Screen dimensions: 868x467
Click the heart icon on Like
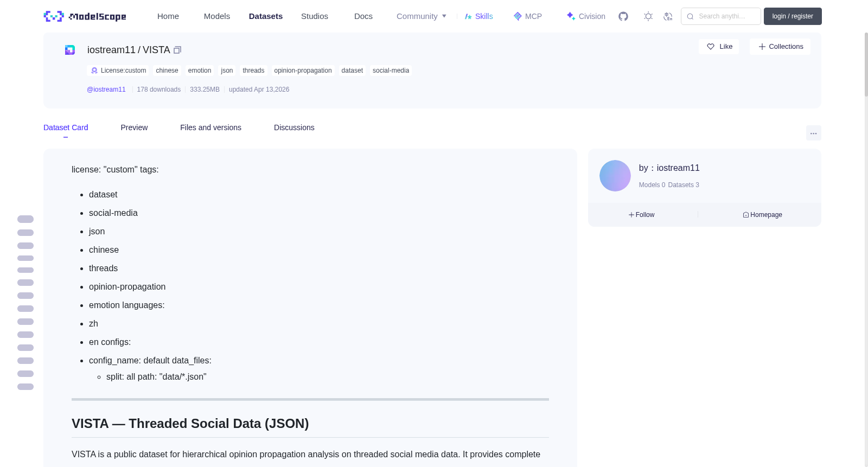pyautogui.click(x=711, y=47)
